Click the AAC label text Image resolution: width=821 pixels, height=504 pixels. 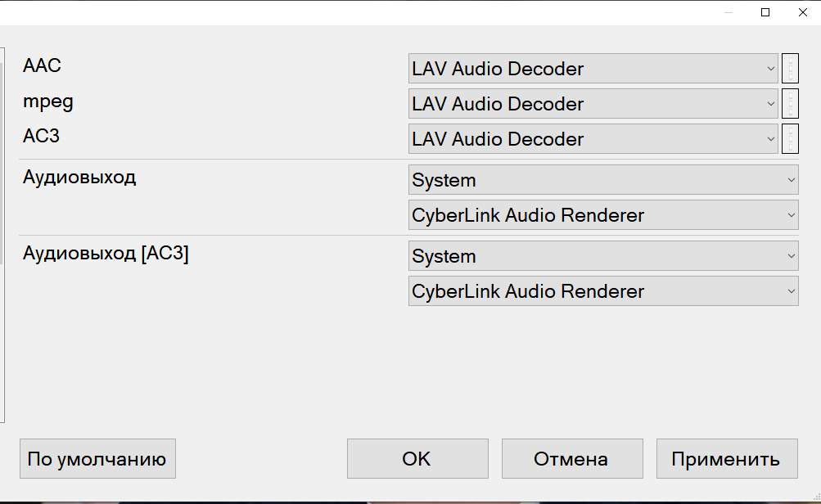click(x=43, y=65)
